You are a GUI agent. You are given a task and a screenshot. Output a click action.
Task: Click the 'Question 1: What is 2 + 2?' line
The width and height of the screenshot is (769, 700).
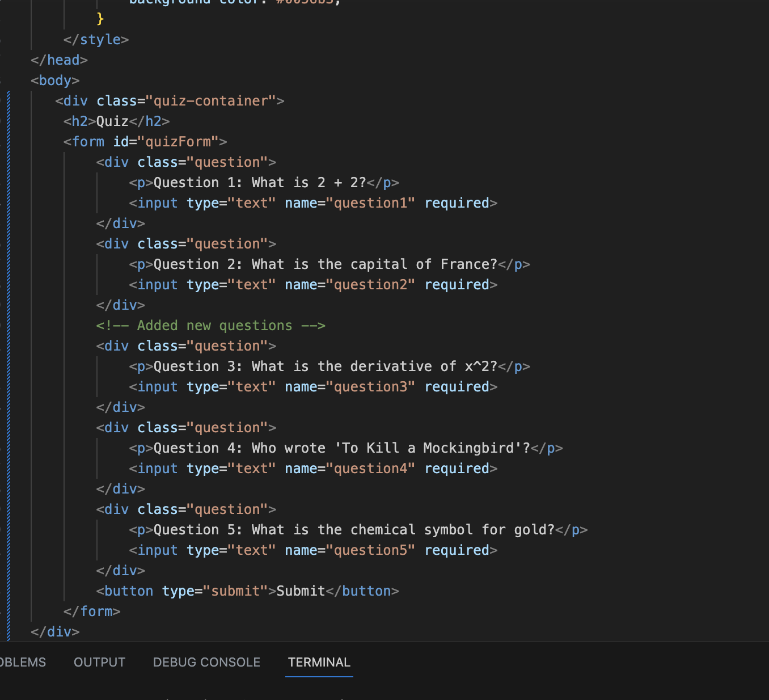pyautogui.click(x=264, y=183)
